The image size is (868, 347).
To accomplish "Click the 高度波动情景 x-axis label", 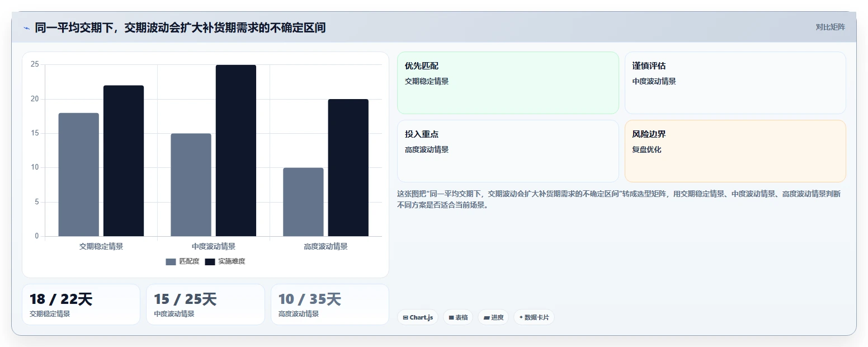I will 325,246.
